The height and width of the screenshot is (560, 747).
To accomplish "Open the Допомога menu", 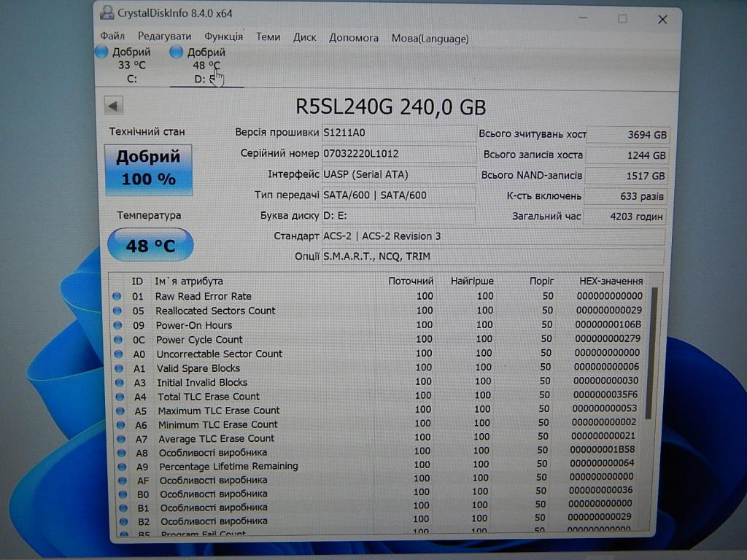I will 354,38.
